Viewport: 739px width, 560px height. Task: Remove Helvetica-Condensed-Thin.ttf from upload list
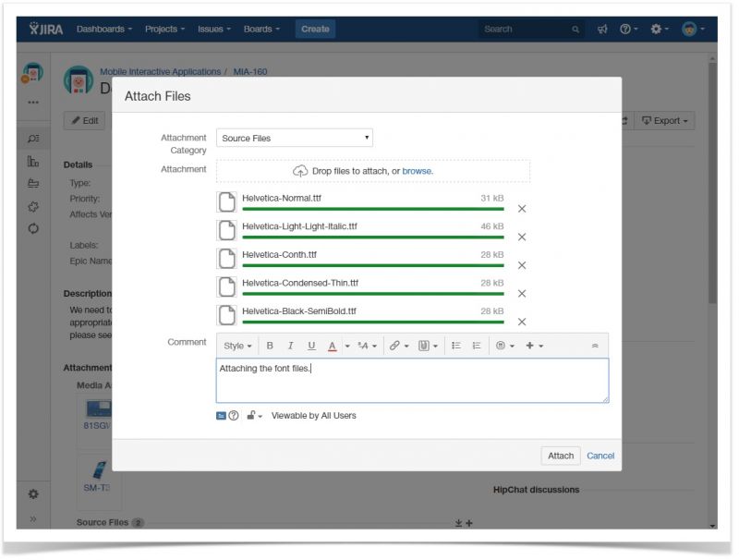pyautogui.click(x=522, y=294)
